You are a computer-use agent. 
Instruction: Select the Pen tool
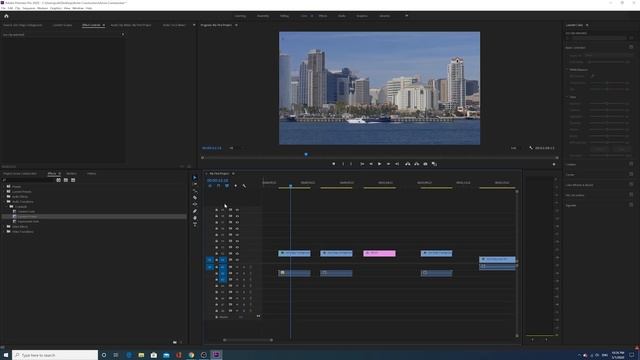(x=195, y=211)
